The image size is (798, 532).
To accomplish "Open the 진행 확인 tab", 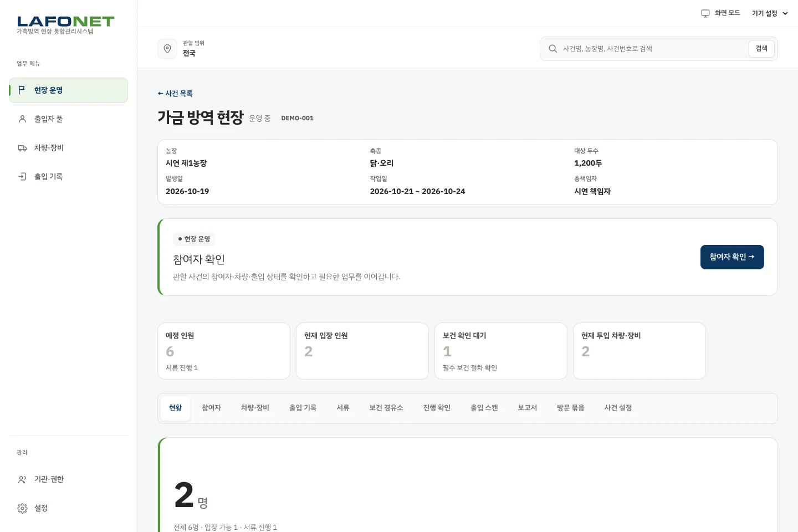I will [437, 408].
